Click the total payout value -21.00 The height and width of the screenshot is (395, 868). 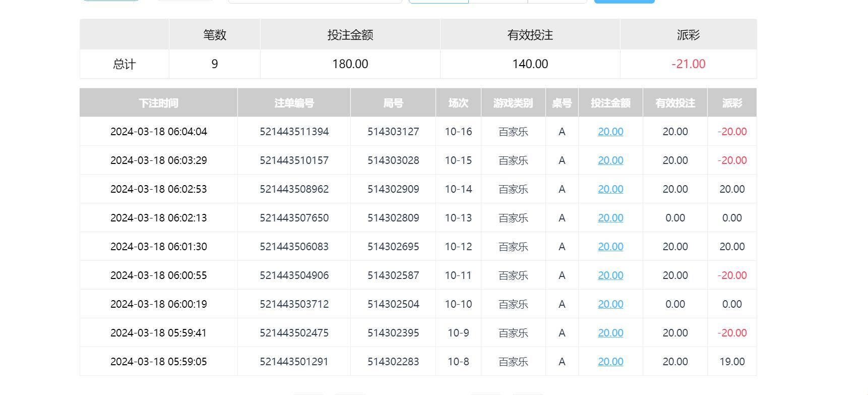pyautogui.click(x=688, y=64)
